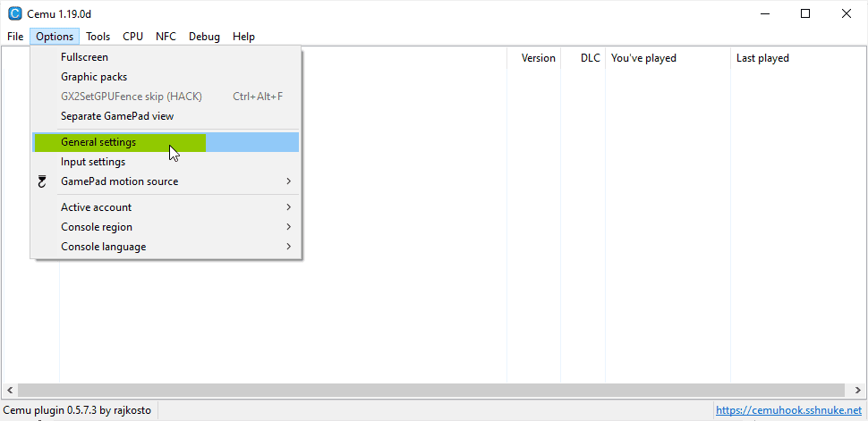
Task: Open the Help menu
Action: click(243, 37)
